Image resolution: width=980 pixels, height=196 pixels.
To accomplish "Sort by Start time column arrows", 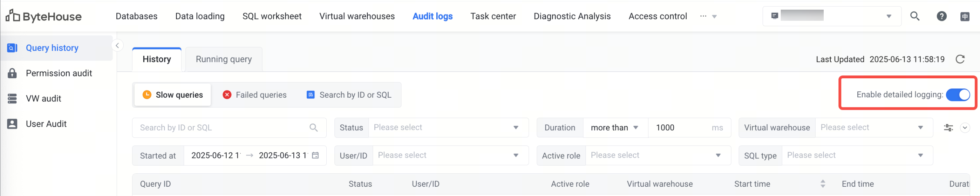I will tap(823, 184).
